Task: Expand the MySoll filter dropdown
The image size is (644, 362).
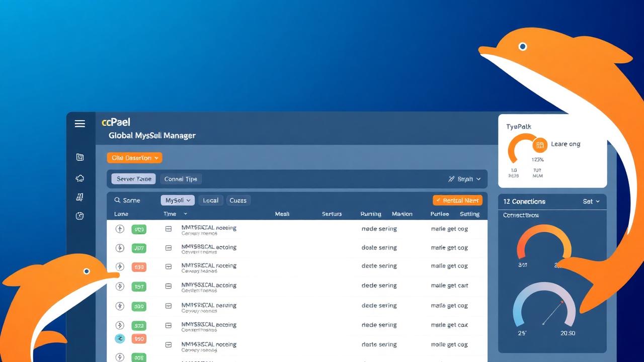Action: tap(177, 200)
